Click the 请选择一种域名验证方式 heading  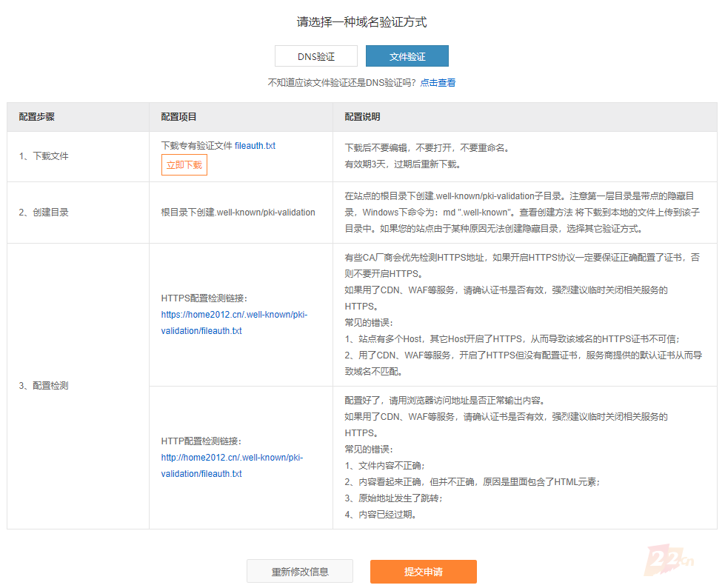tap(361, 22)
